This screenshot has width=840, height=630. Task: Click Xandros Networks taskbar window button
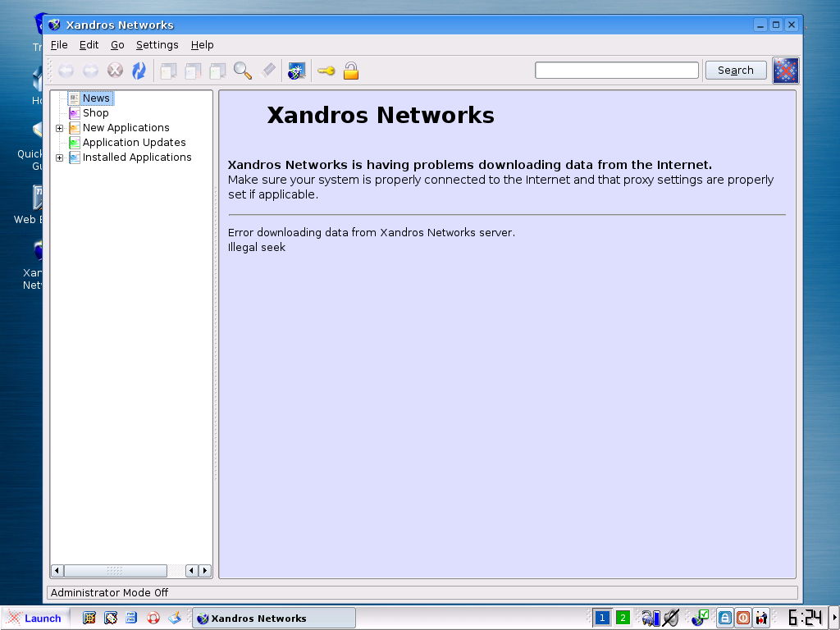tap(274, 619)
